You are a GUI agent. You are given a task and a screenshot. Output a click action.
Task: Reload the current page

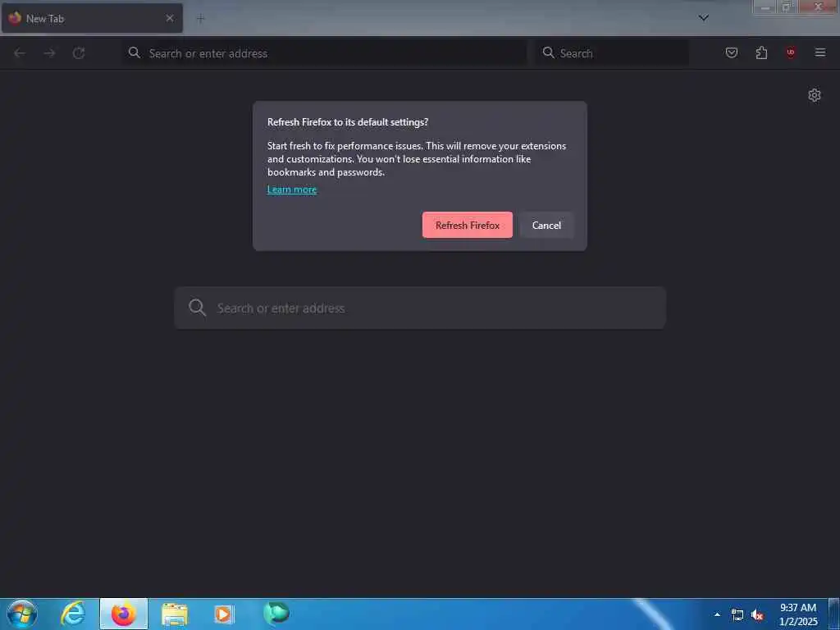pos(79,53)
